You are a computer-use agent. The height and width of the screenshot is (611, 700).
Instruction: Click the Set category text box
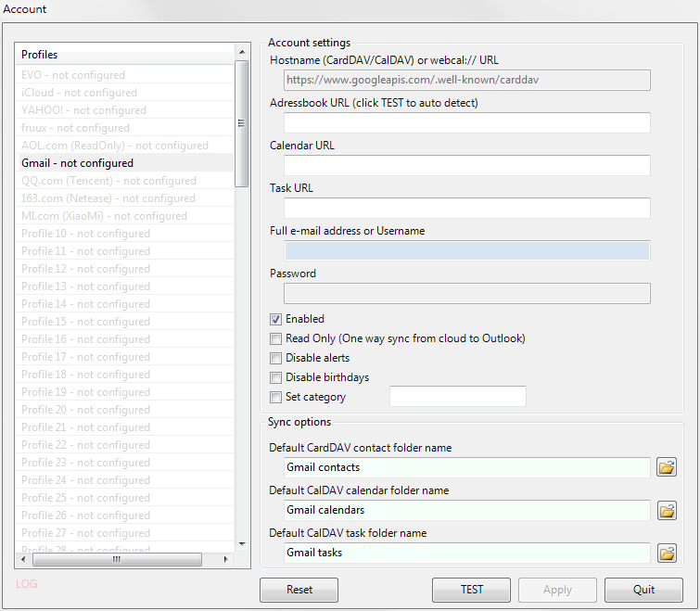[457, 397]
